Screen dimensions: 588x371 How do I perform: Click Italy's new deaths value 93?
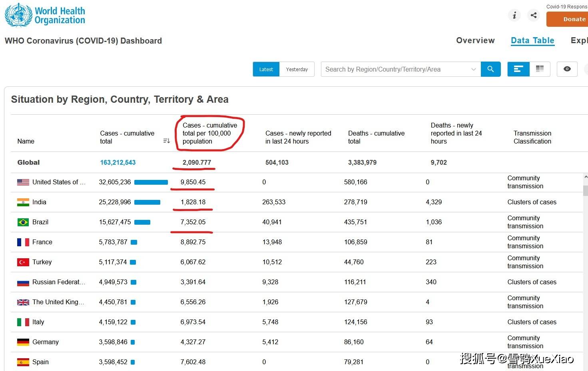coord(429,322)
